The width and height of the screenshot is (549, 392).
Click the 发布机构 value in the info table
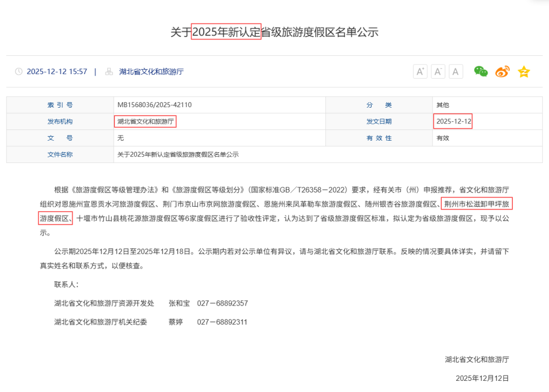pyautogui.click(x=145, y=121)
